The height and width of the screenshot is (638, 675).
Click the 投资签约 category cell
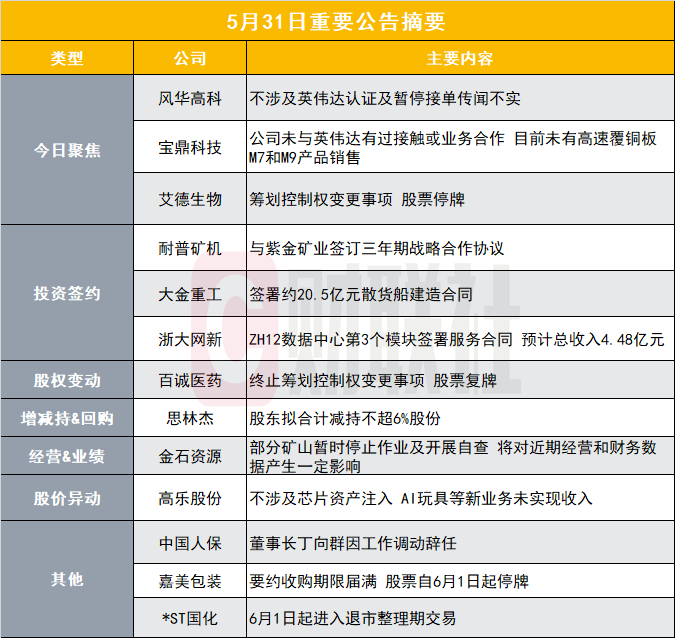pos(67,293)
